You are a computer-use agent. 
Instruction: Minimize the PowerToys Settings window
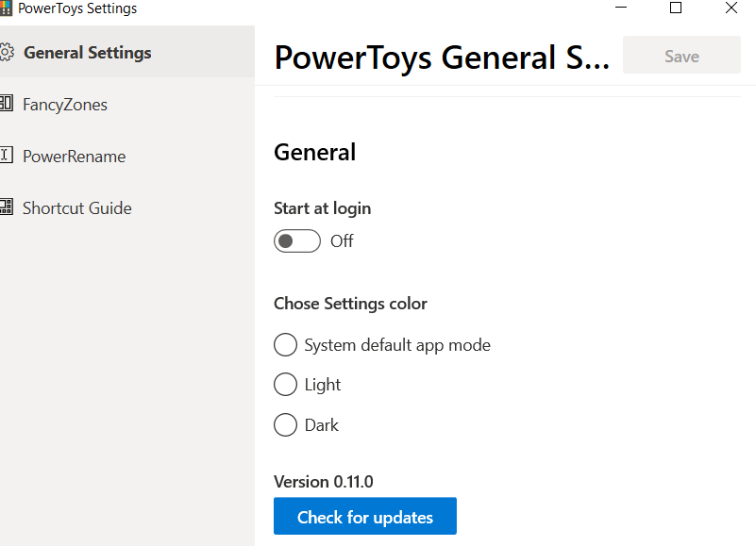[x=620, y=8]
